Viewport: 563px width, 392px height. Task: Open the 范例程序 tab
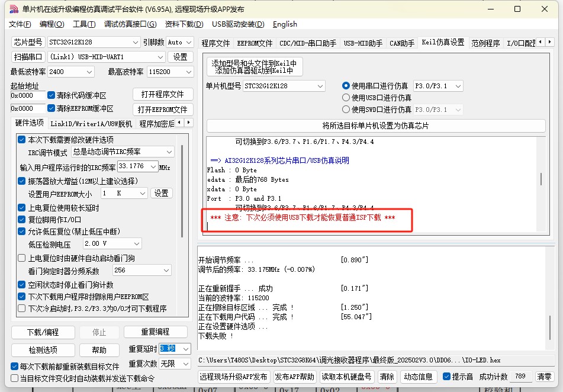coord(485,43)
